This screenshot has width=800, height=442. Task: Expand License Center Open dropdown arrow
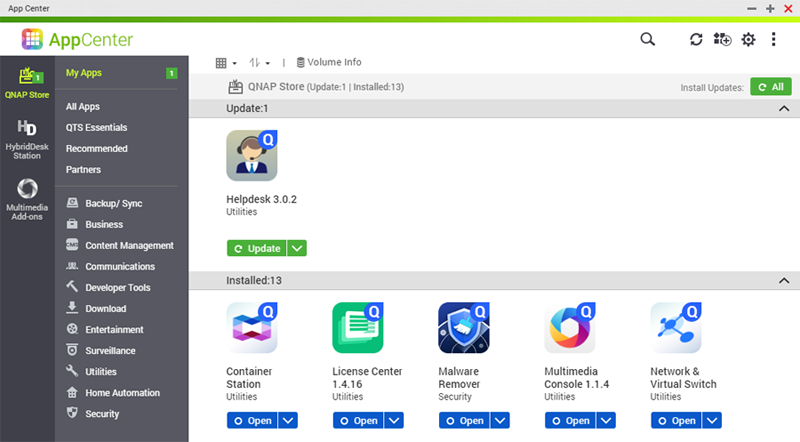click(x=394, y=421)
